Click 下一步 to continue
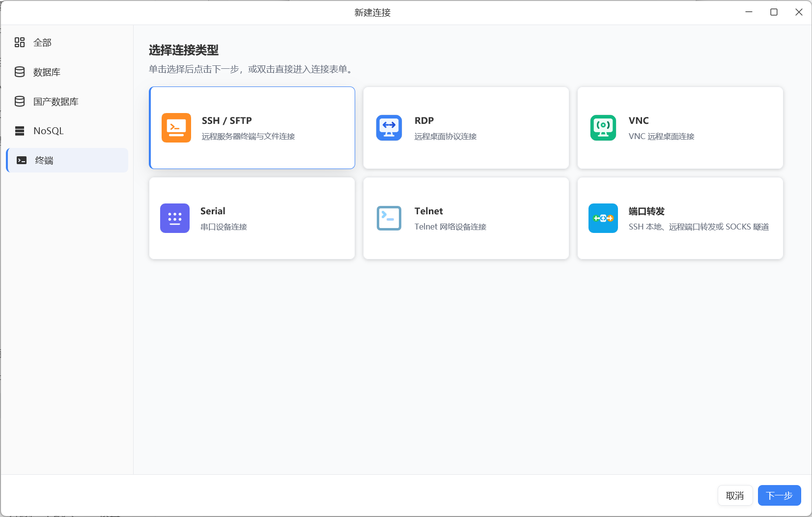The width and height of the screenshot is (812, 517). (780, 495)
